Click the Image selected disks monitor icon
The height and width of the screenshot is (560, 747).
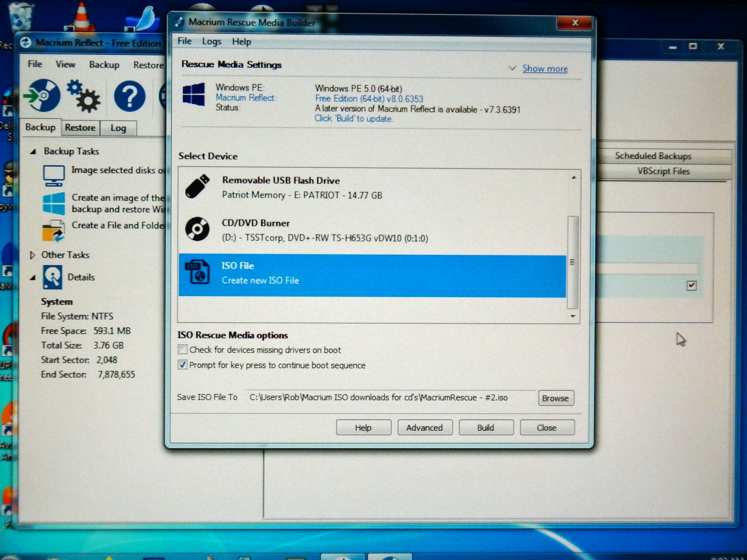[x=54, y=175]
